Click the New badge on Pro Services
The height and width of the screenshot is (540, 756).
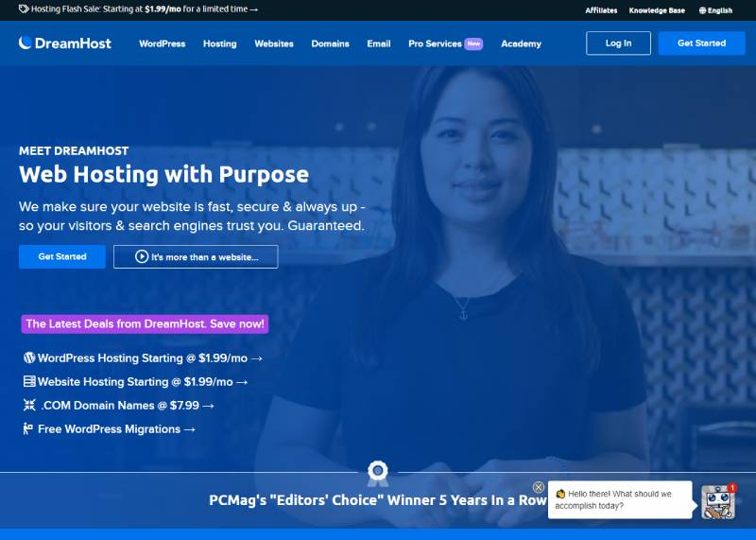pyautogui.click(x=473, y=44)
